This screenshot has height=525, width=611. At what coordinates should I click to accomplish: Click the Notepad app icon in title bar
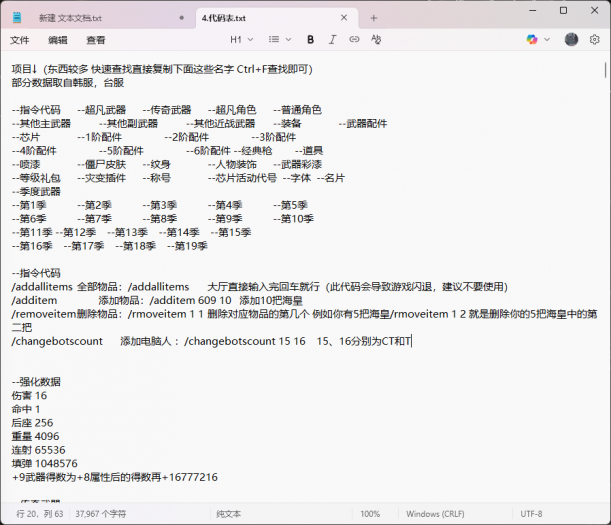[x=17, y=18]
